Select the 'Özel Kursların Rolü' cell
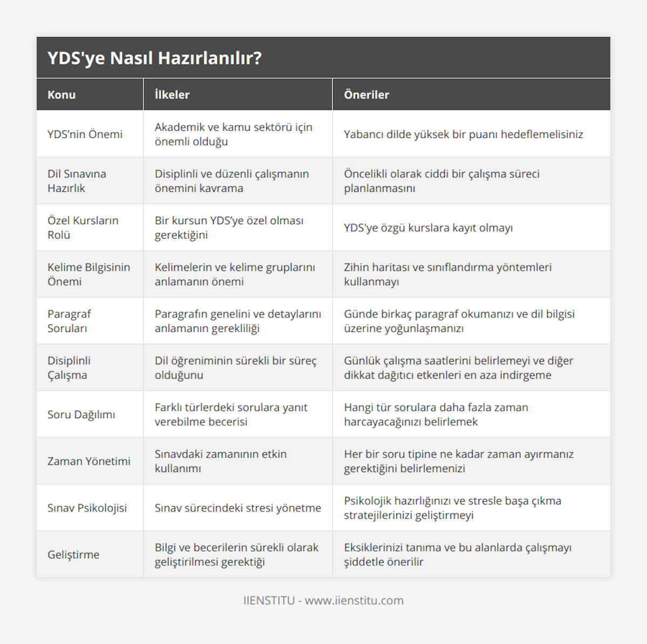This screenshot has width=647, height=644. [x=82, y=227]
